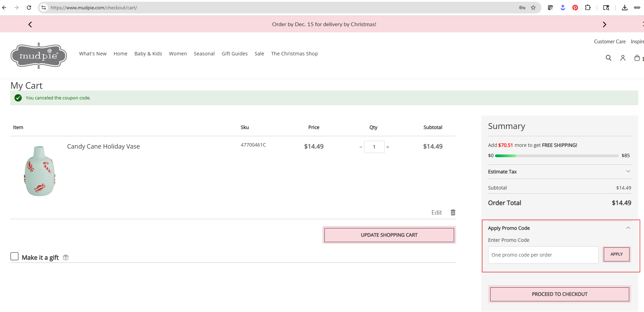Show previous promo banner message

(x=30, y=24)
